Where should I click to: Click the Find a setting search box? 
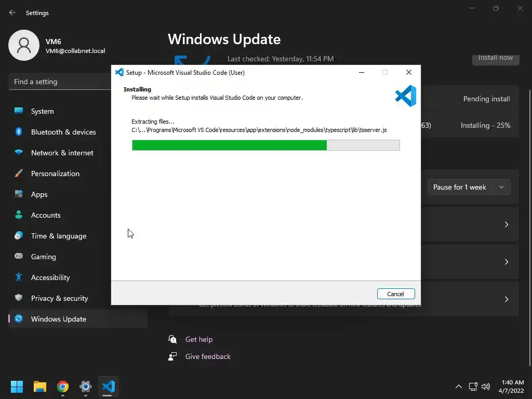tap(60, 82)
